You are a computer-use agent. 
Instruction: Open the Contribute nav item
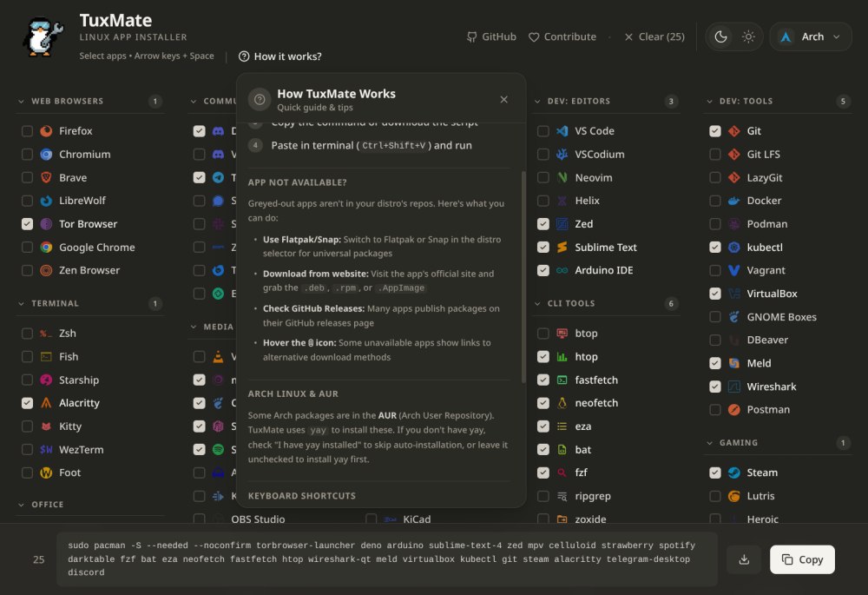pyautogui.click(x=562, y=36)
